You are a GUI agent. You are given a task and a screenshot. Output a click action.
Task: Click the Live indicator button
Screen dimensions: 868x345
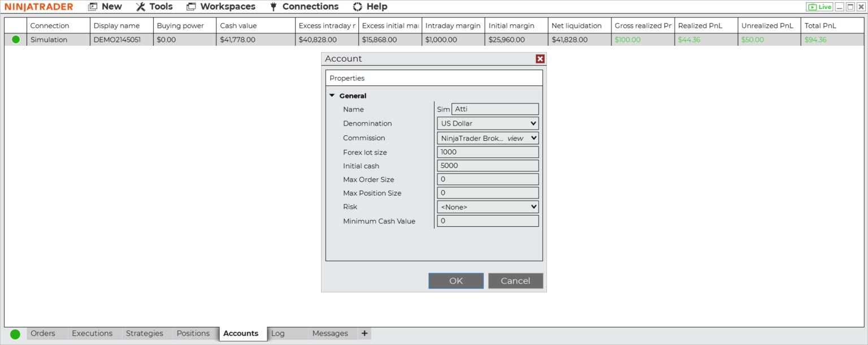point(819,7)
